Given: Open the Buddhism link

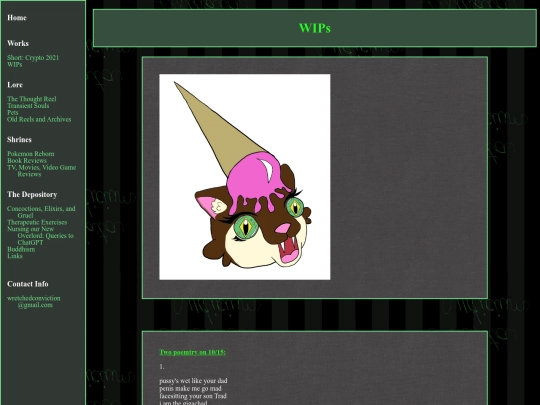Looking at the screenshot, I should (x=21, y=249).
